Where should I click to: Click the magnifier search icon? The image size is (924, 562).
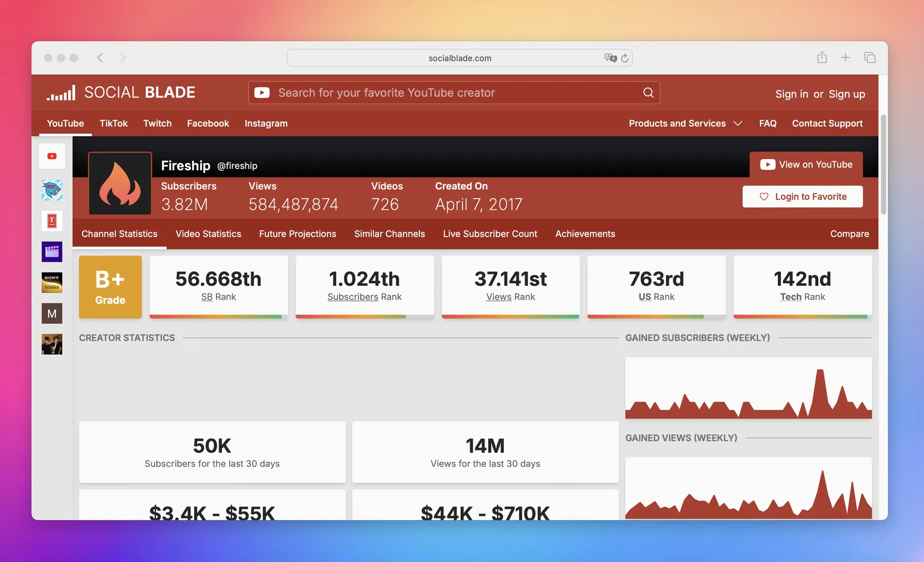[648, 92]
